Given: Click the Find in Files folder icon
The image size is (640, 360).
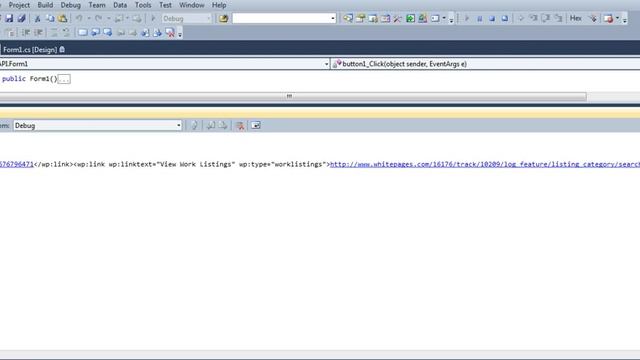Looking at the screenshot, I should pos(223,18).
